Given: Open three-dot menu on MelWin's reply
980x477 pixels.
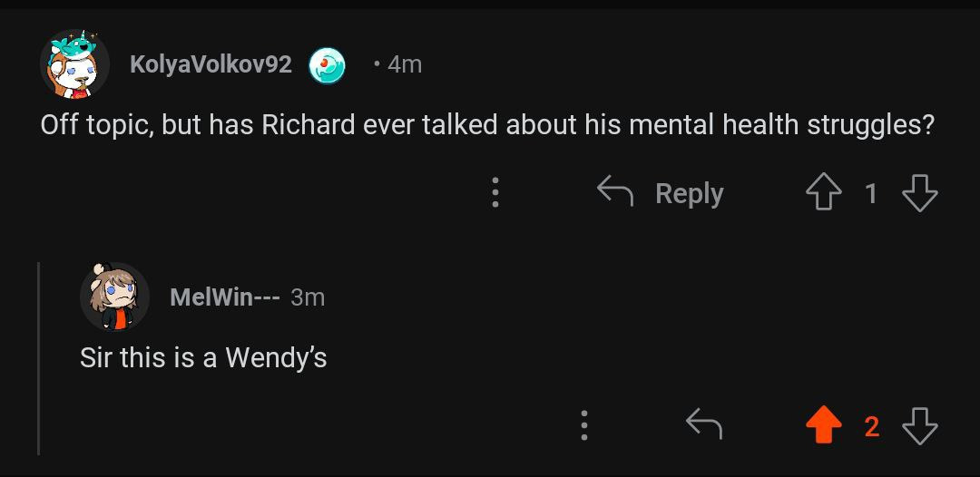Looking at the screenshot, I should (583, 425).
